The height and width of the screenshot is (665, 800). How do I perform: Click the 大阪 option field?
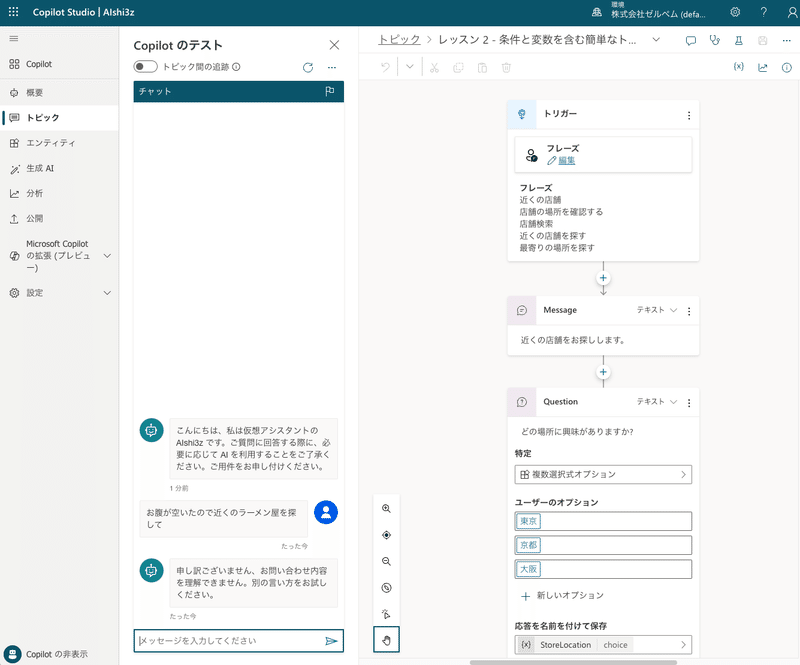[x=603, y=569]
